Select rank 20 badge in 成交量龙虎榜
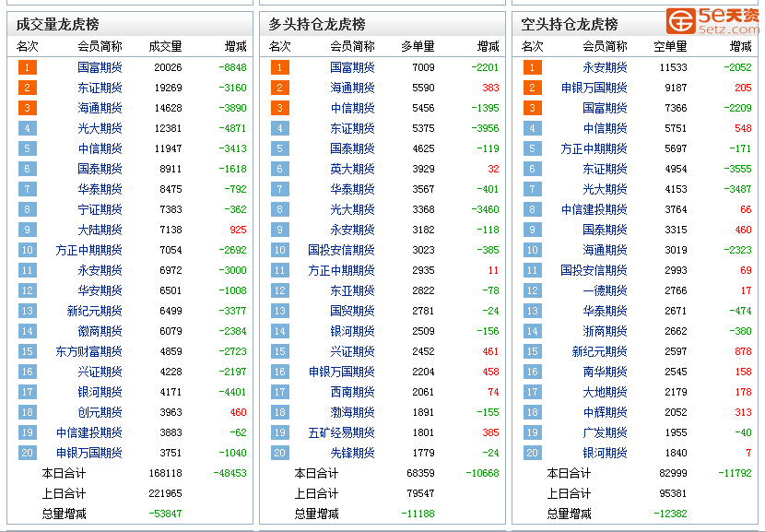This screenshot has height=532, width=765. (28, 453)
